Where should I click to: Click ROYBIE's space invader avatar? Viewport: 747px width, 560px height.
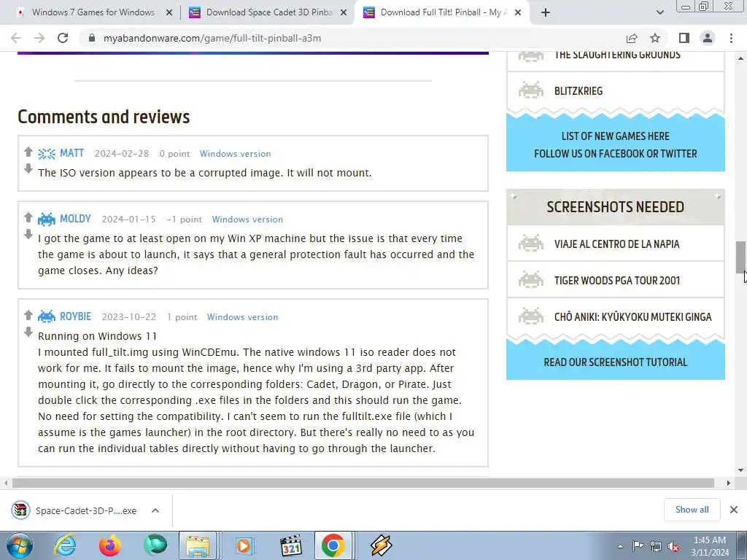(x=47, y=316)
